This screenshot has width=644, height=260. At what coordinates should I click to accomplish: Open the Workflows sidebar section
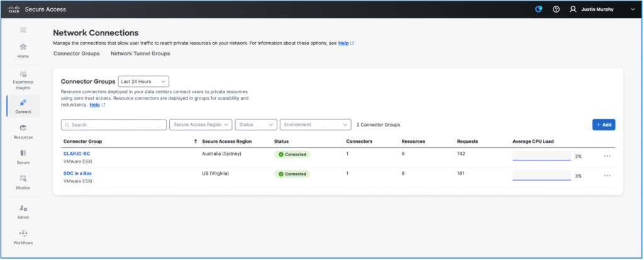23,237
